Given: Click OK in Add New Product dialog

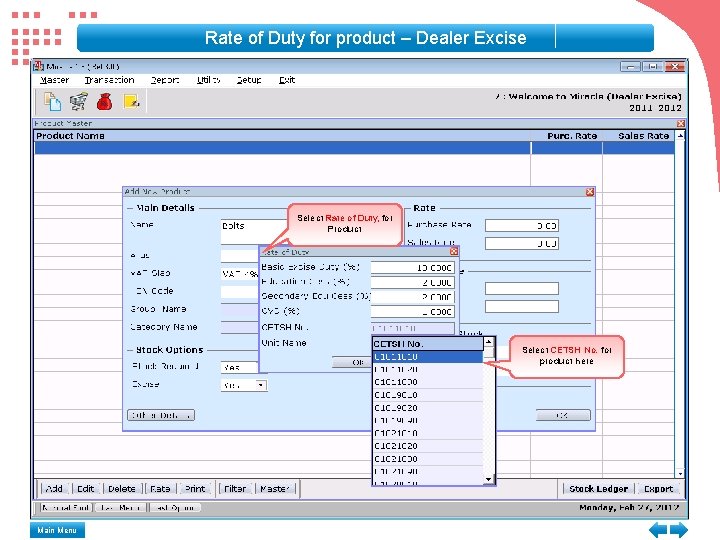Looking at the screenshot, I should click(563, 415).
